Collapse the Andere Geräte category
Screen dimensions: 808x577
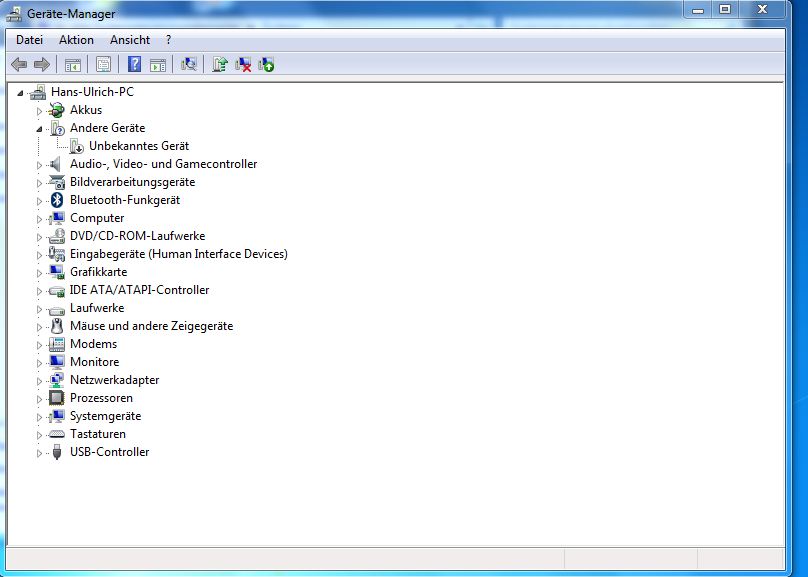tap(39, 129)
